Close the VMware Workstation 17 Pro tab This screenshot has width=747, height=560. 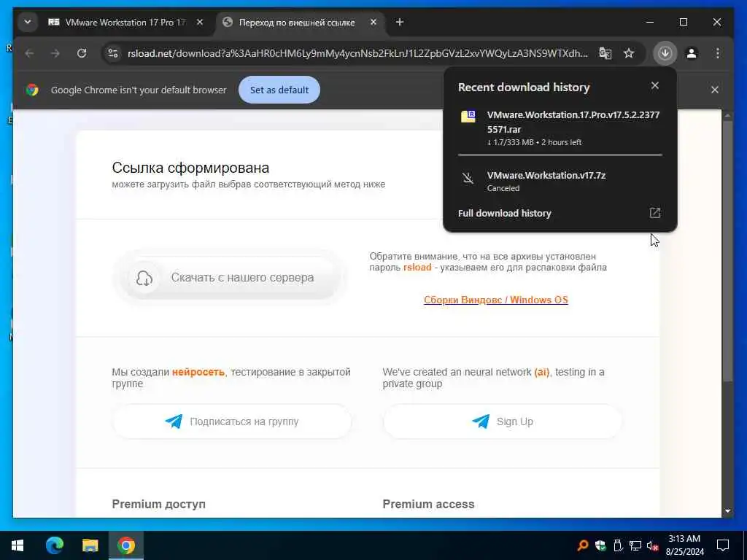[x=200, y=23]
